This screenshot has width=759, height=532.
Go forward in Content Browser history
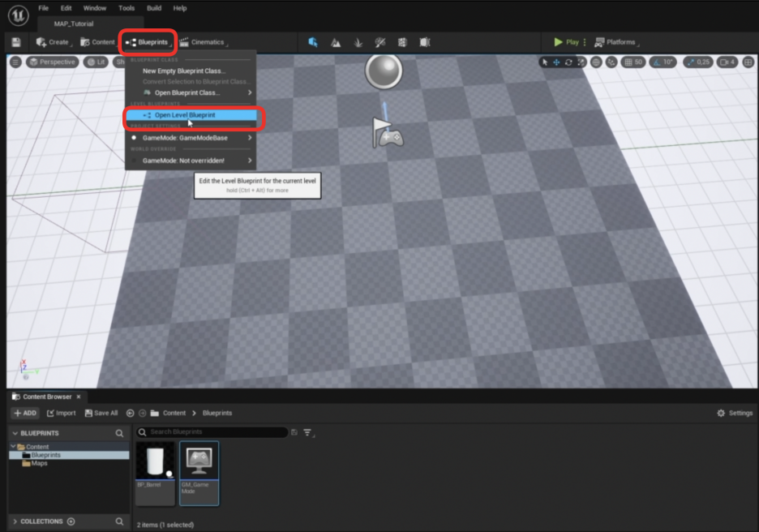(x=143, y=413)
